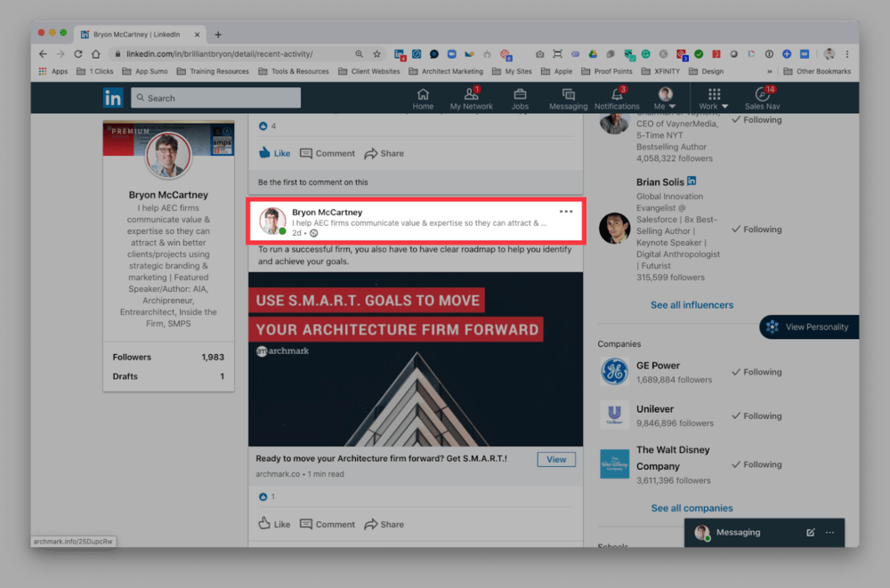Close the Bryon McCartney LinkedIn tab
The width and height of the screenshot is (890, 588).
point(197,35)
